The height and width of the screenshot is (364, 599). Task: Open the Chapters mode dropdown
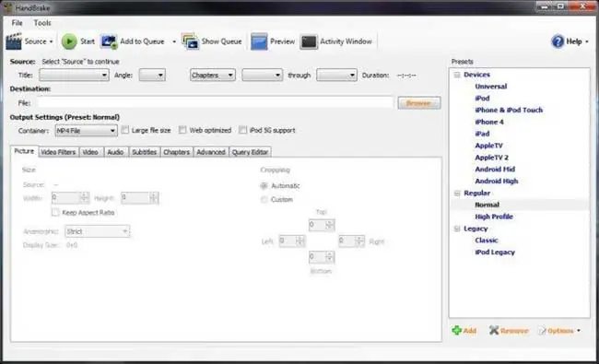[x=212, y=76]
